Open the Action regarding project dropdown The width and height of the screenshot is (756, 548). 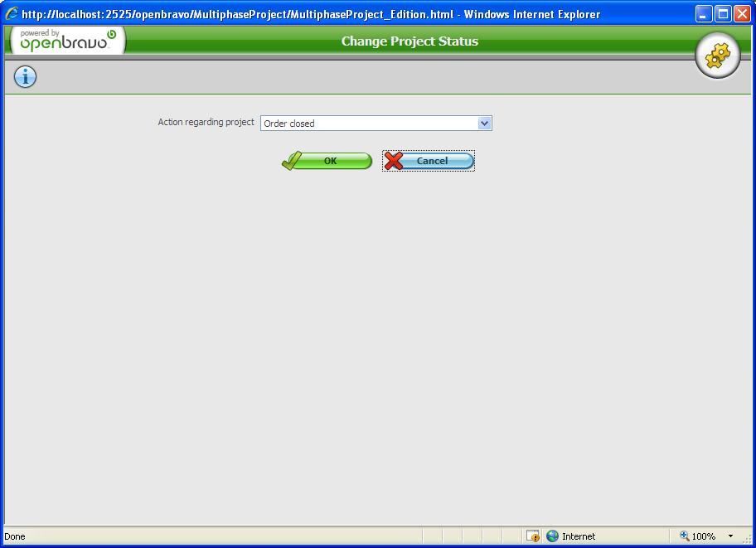pos(376,123)
